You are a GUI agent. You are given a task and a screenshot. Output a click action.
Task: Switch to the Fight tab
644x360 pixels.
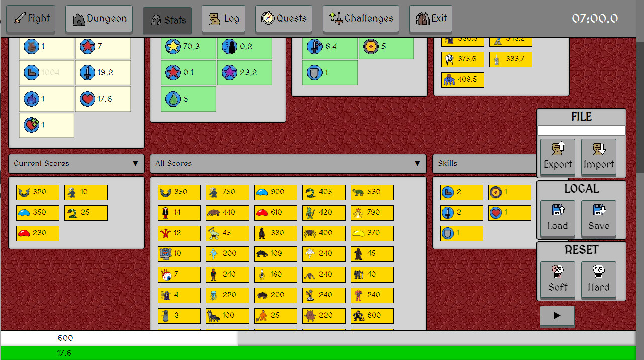31,19
